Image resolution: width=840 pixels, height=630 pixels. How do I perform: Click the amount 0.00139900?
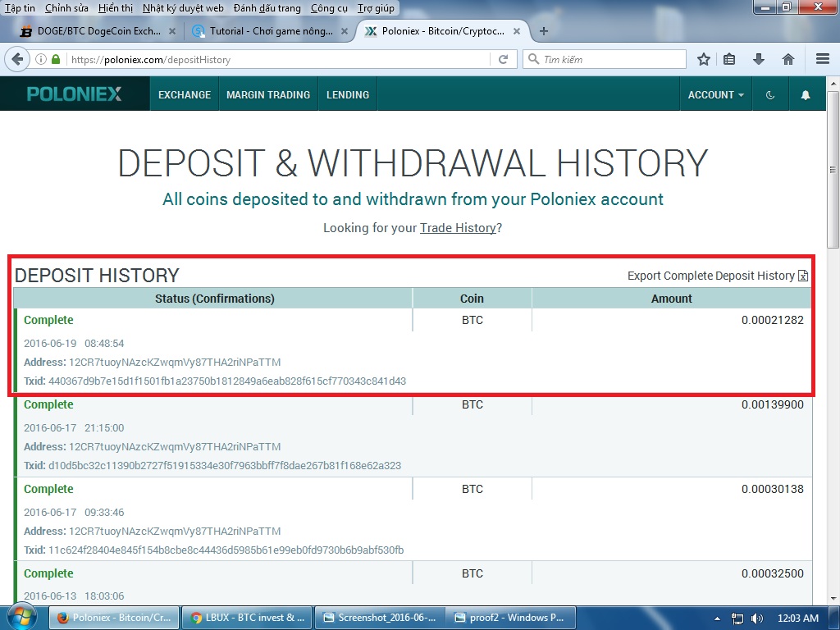(773, 404)
